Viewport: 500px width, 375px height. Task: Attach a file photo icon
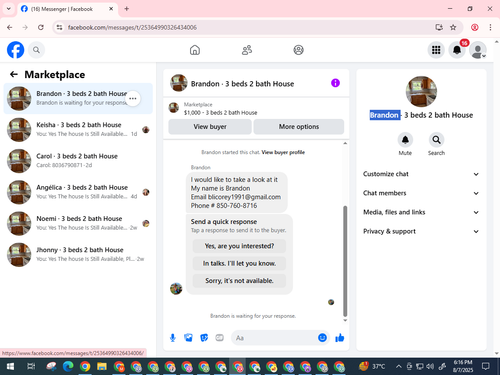point(188,338)
